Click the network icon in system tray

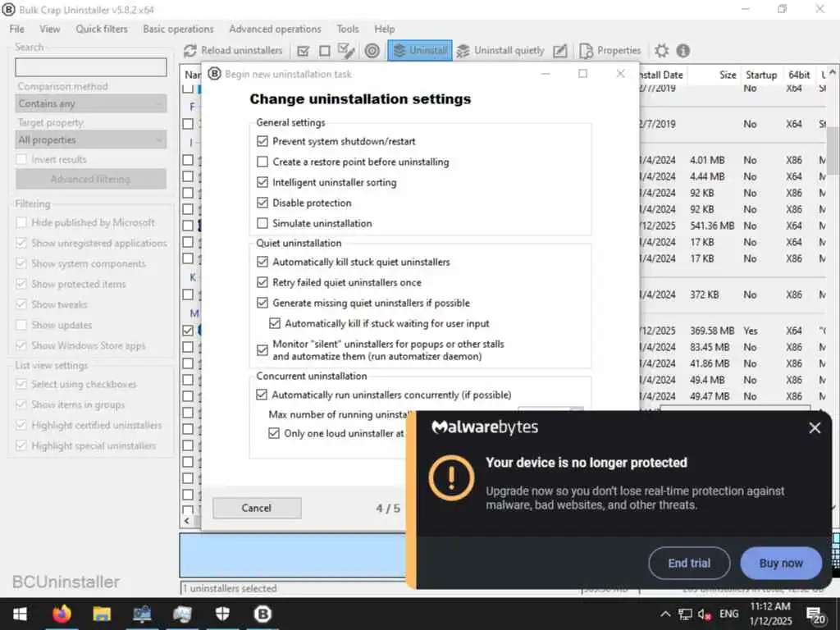pos(685,614)
